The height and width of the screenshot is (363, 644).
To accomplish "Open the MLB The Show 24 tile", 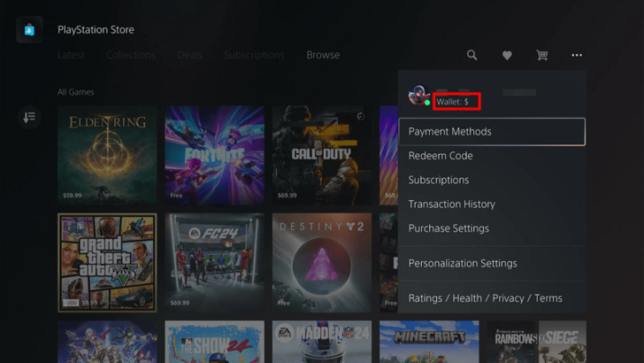I will click(x=214, y=342).
